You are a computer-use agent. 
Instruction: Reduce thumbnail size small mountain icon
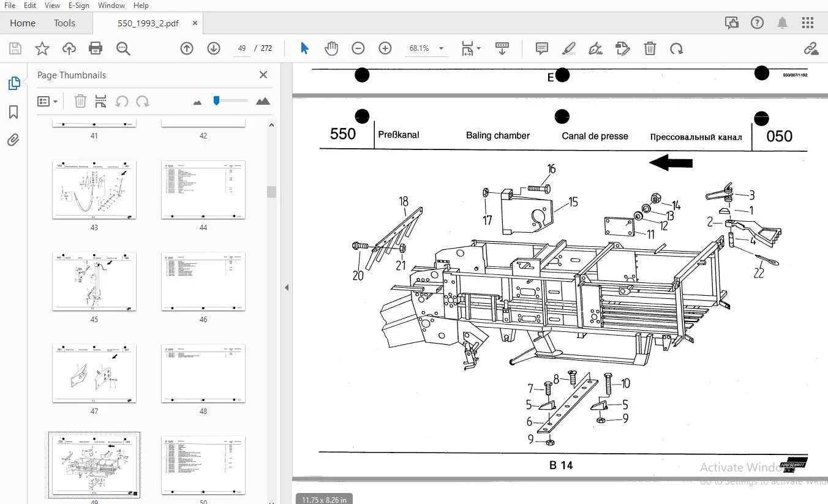197,102
